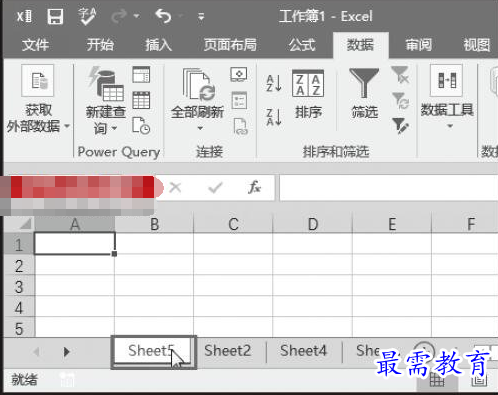The width and height of the screenshot is (498, 395).
Task: Click the Save icon in quick access toolbar
Action: pos(55,16)
